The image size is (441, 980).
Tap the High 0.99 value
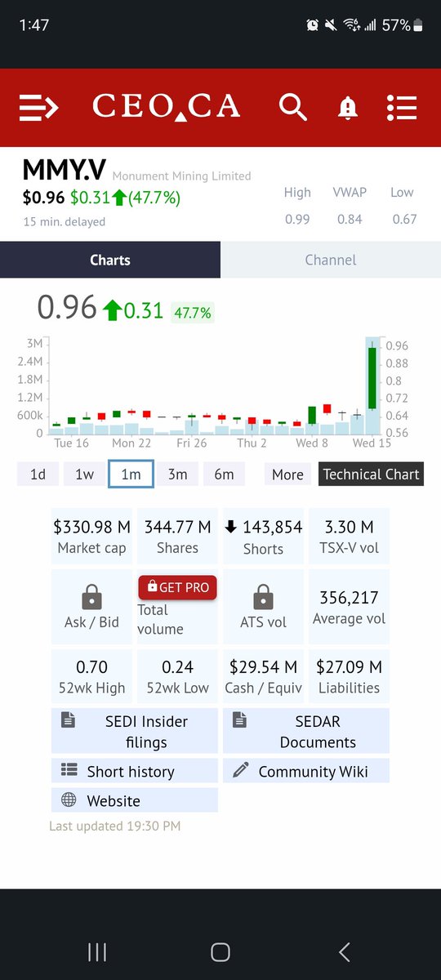tap(297, 219)
